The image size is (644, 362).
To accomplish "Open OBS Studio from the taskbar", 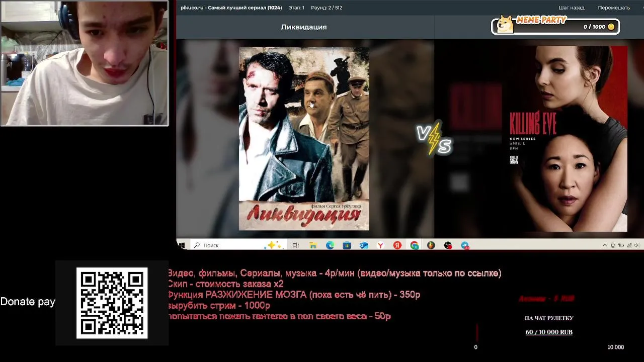I will coord(448,245).
